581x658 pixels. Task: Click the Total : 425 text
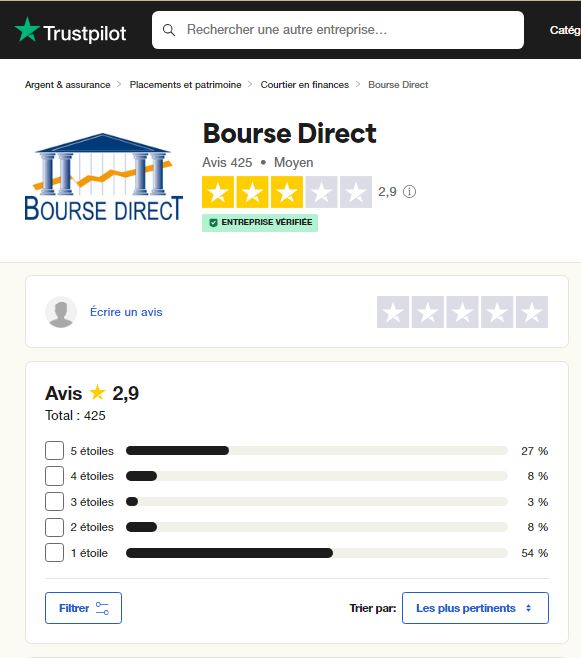(76, 415)
